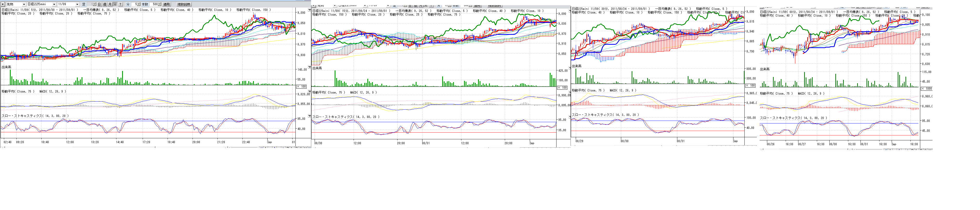Image resolution: width=980 pixels, height=210 pixels.
Task: Select monthly candle button 月
Action: click(x=110, y=4)
